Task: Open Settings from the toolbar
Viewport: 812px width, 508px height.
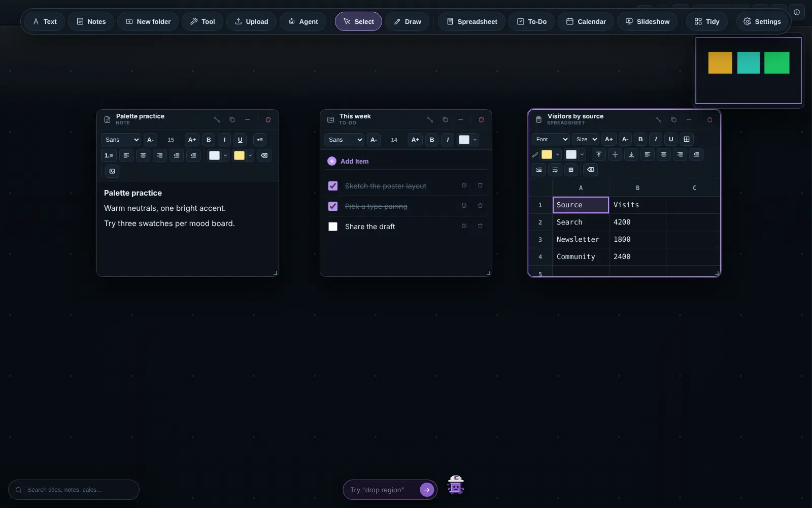Action: pyautogui.click(x=762, y=21)
